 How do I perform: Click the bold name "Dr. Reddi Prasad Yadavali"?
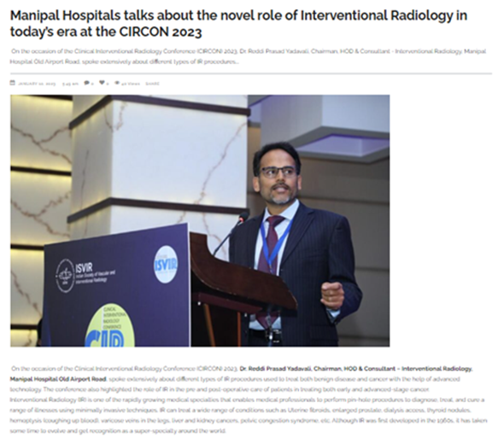tap(276, 369)
